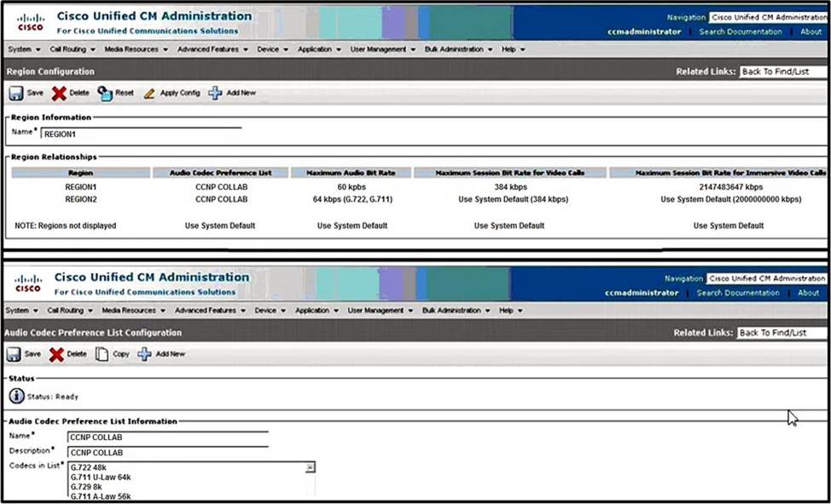Open Related Links dropdown in Audio Codec page

pos(782,333)
